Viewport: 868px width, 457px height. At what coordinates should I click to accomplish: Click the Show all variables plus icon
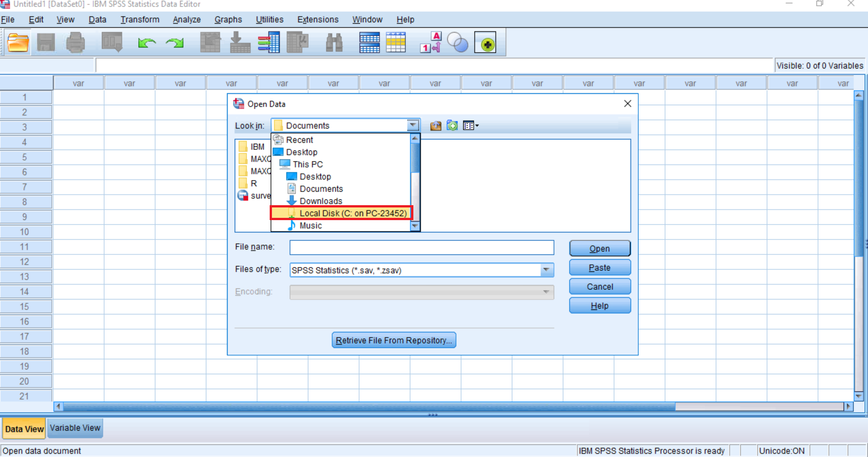pos(485,43)
